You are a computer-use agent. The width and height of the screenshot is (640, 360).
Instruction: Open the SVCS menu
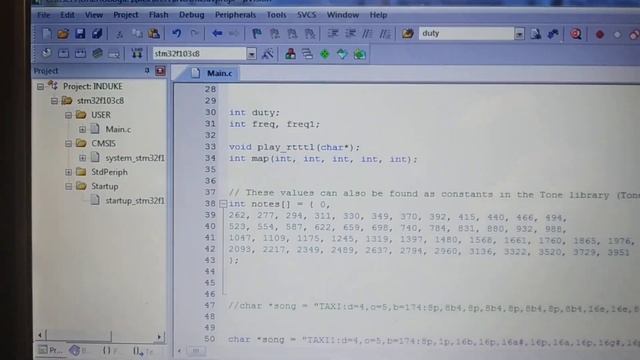pyautogui.click(x=307, y=15)
